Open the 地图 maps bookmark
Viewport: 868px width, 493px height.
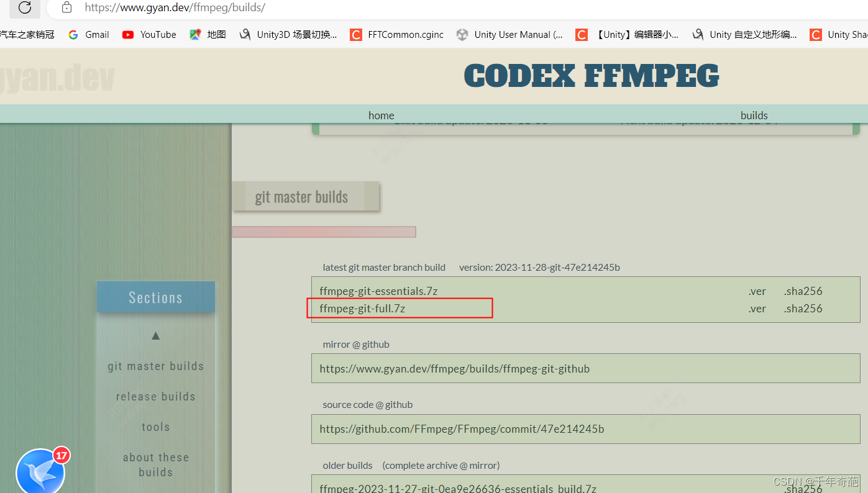pos(208,35)
